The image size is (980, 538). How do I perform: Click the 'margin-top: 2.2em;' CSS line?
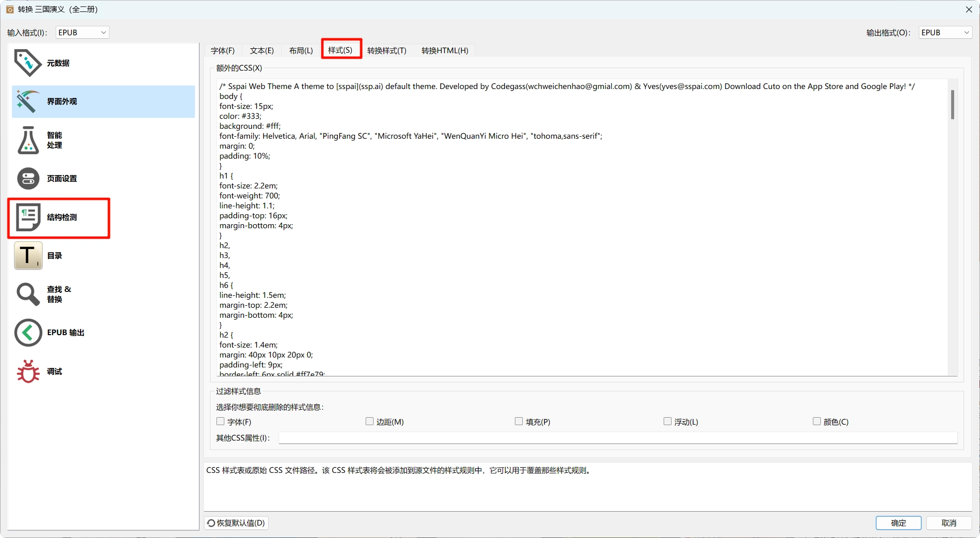[x=253, y=305]
